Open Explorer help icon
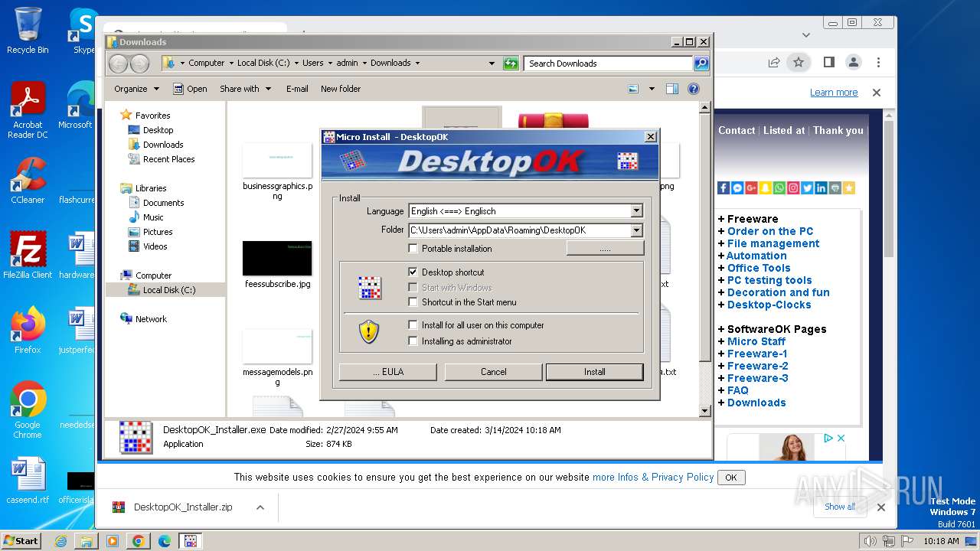 click(x=694, y=89)
